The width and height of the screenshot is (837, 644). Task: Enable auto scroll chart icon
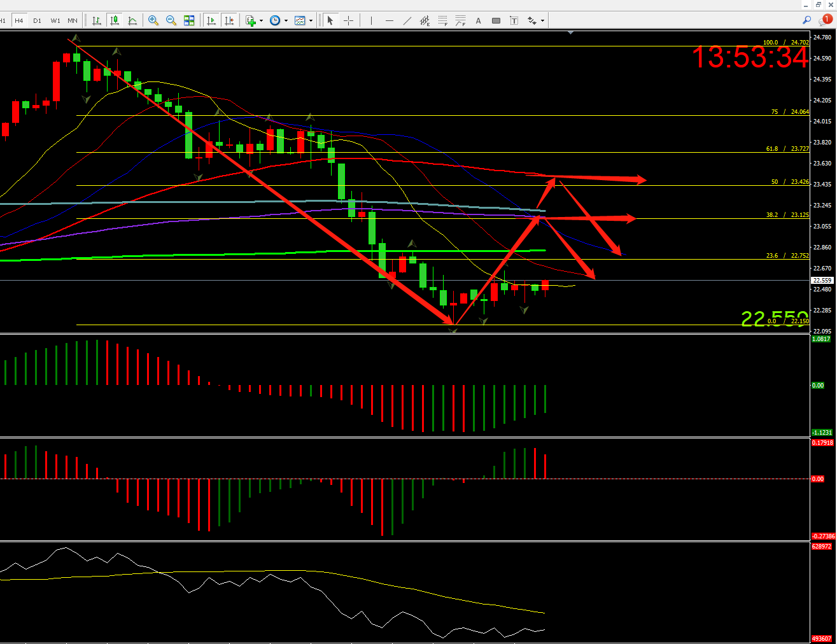(x=211, y=20)
